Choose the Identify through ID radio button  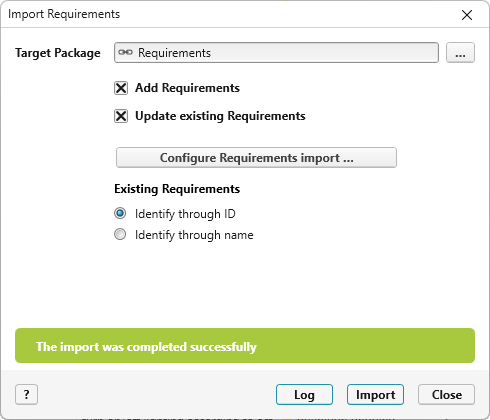[x=120, y=213]
